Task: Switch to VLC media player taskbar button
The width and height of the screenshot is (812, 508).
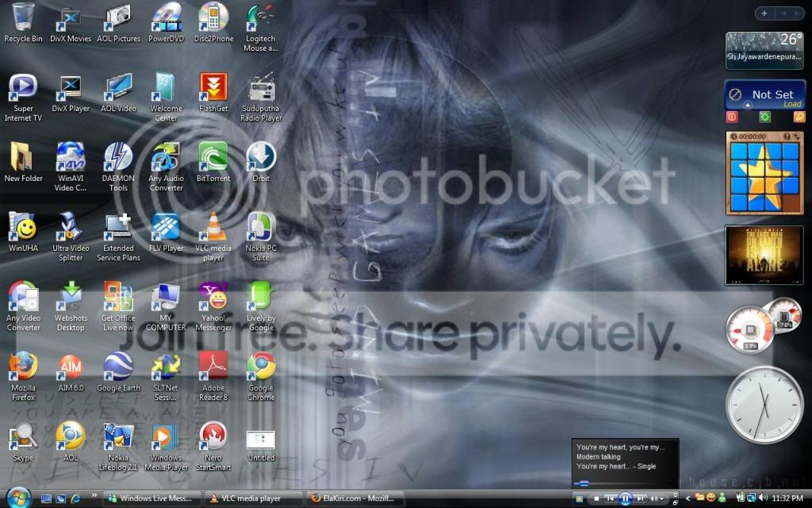Action: (x=252, y=498)
